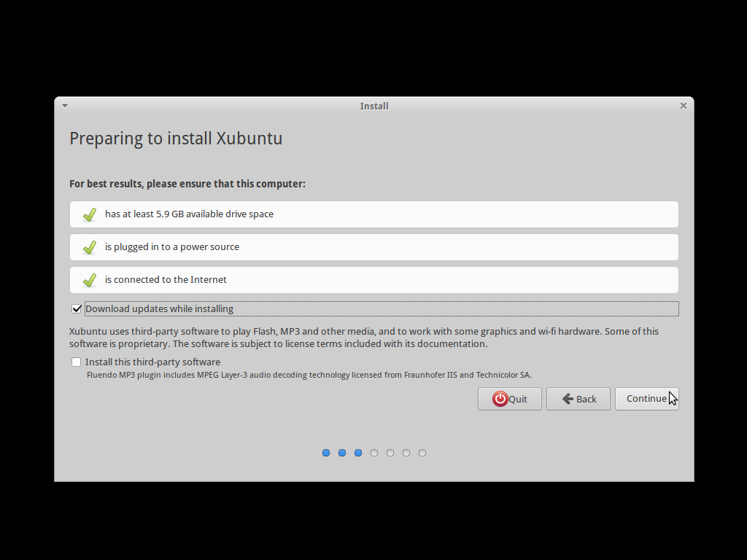Screen dimensions: 747x560
Task: Click 'For best results' bold instruction text
Action: click(x=187, y=184)
